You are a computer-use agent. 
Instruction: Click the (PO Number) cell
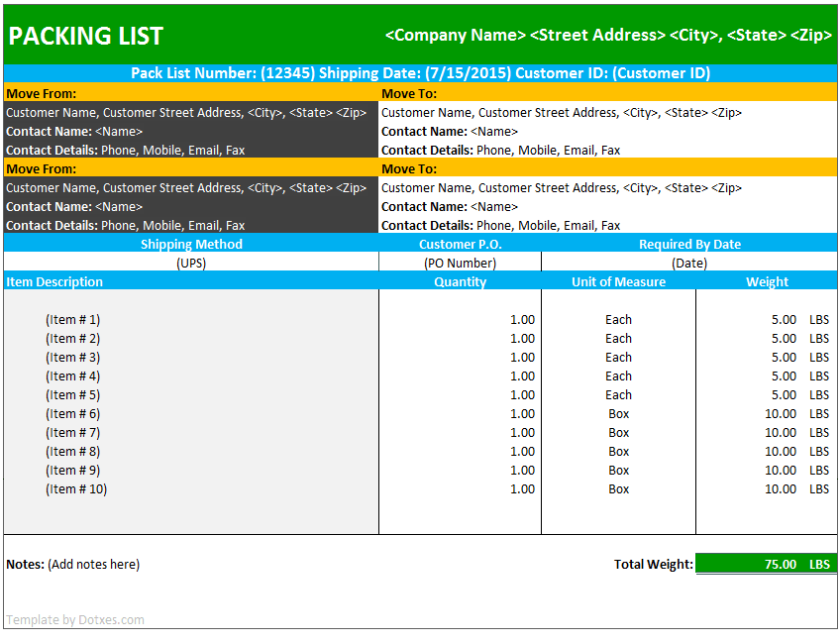(x=461, y=264)
